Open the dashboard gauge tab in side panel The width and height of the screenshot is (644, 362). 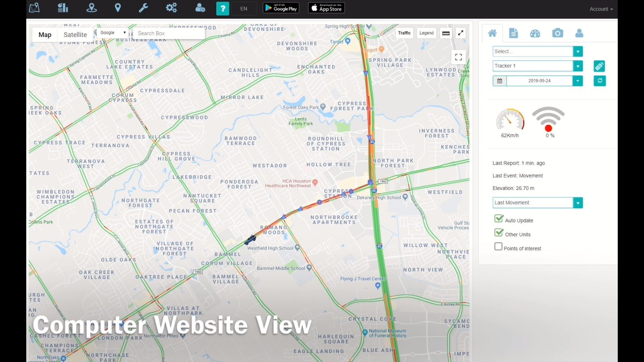pyautogui.click(x=535, y=33)
